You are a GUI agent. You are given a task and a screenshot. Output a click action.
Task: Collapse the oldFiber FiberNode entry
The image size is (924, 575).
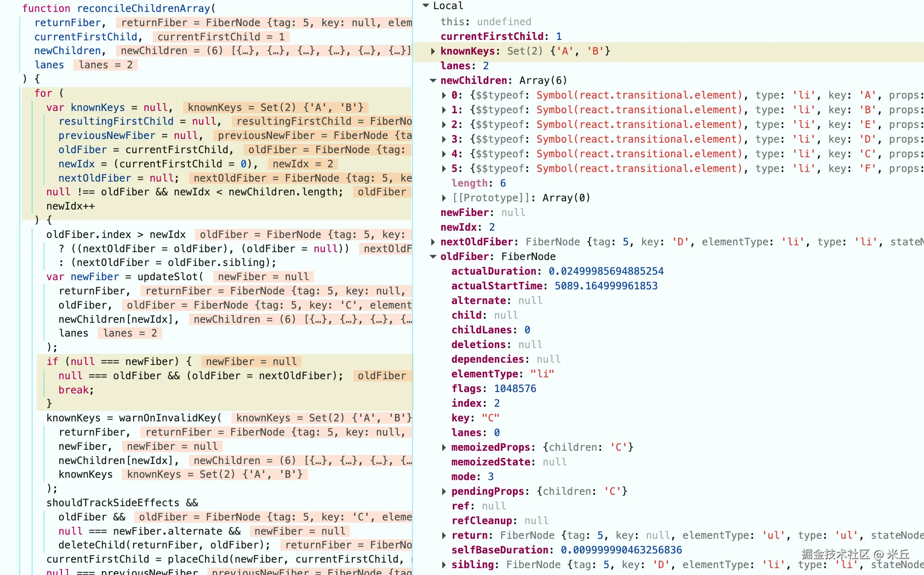tap(433, 256)
